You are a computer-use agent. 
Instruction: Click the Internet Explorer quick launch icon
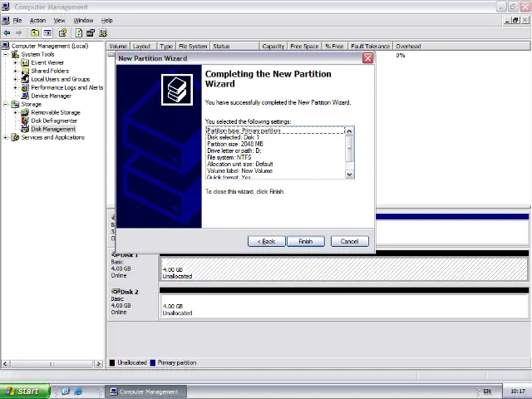click(78, 391)
